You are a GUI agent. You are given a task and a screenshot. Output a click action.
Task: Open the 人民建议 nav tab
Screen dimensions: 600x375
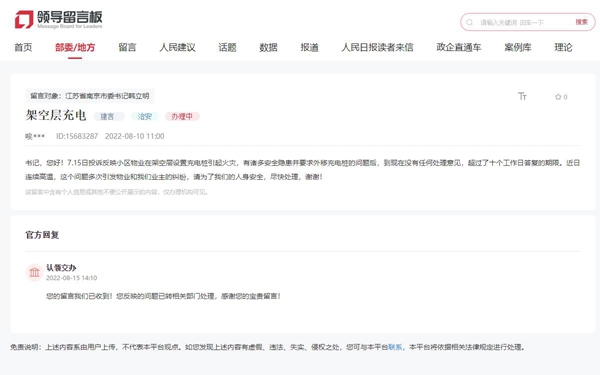pos(178,47)
